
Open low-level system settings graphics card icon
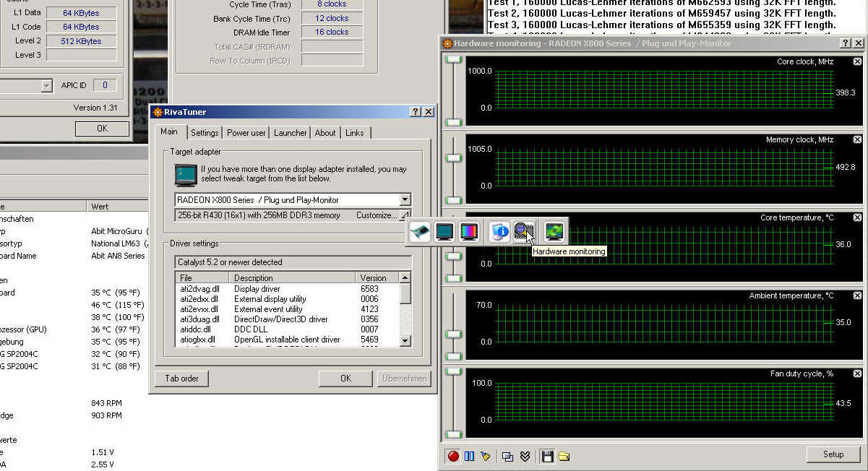click(x=420, y=232)
